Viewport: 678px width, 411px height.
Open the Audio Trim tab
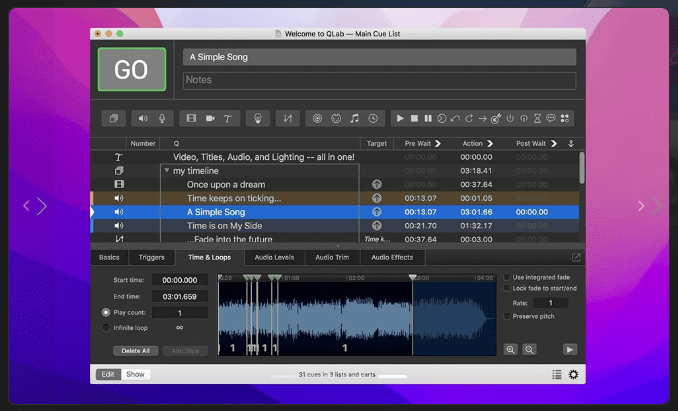[x=332, y=258]
